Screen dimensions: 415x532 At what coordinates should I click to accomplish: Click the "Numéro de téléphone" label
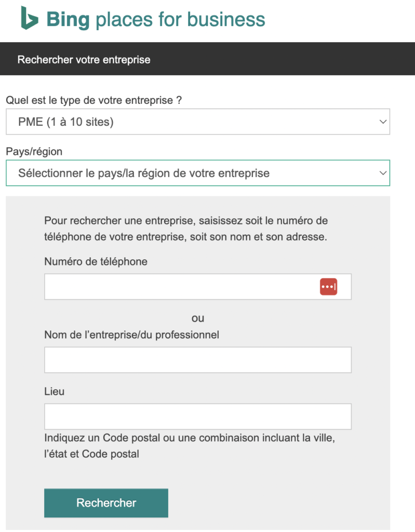pos(96,262)
